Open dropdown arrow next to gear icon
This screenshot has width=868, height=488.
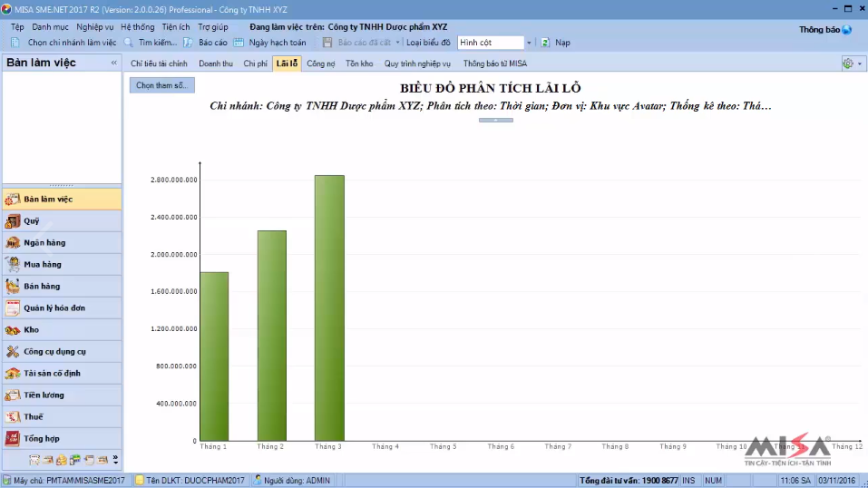tap(860, 63)
